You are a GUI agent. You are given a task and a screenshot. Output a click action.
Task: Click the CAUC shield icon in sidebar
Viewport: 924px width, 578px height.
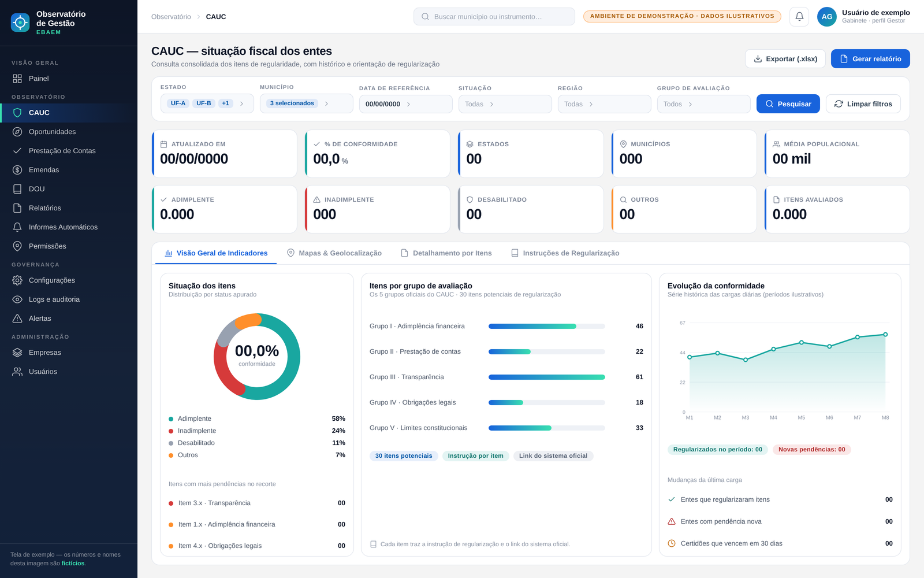[17, 113]
